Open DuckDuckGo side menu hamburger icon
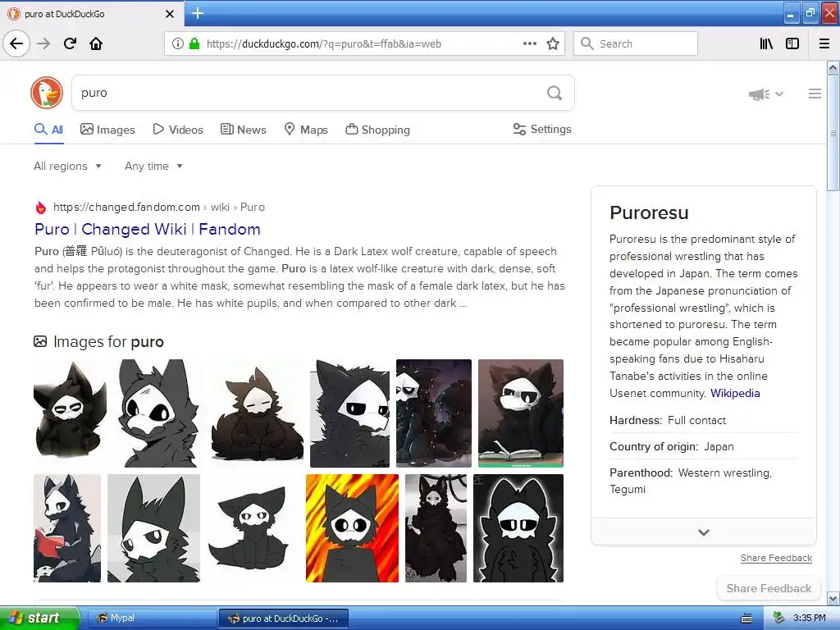Image resolution: width=840 pixels, height=630 pixels. pos(815,94)
